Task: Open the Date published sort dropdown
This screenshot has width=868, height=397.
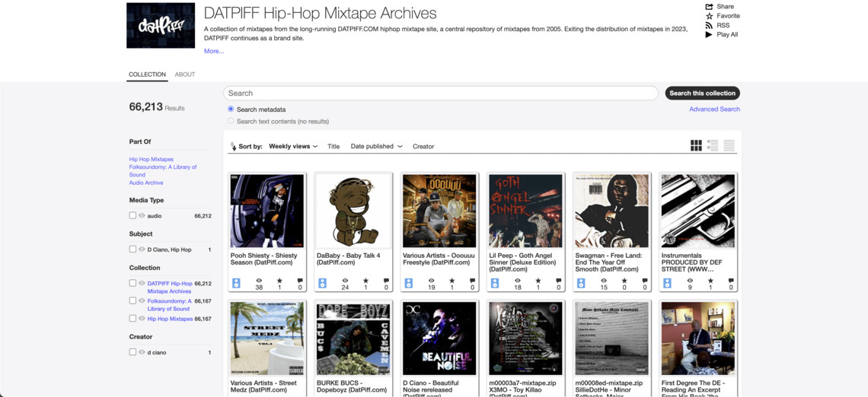Action: (x=376, y=147)
